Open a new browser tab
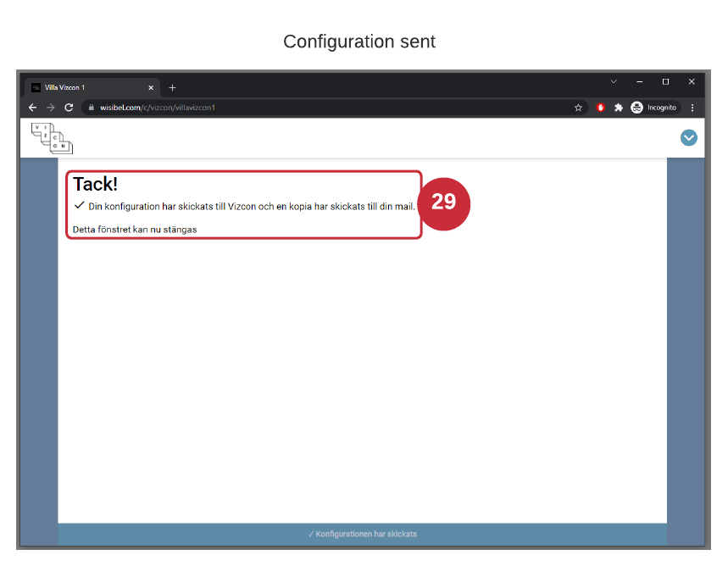 point(173,87)
